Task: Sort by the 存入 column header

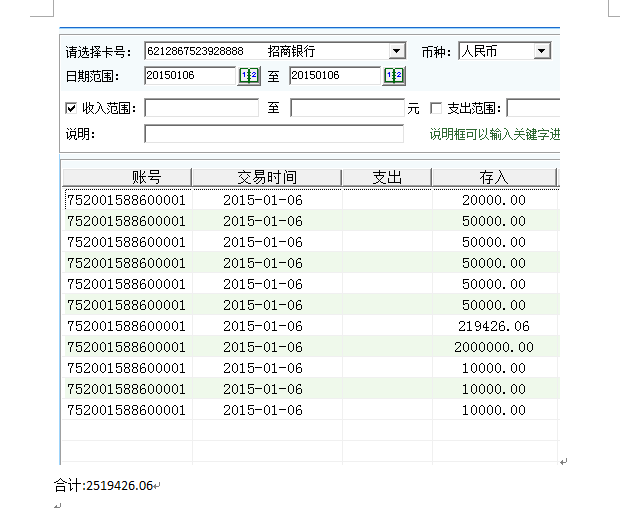Action: pyautogui.click(x=494, y=178)
